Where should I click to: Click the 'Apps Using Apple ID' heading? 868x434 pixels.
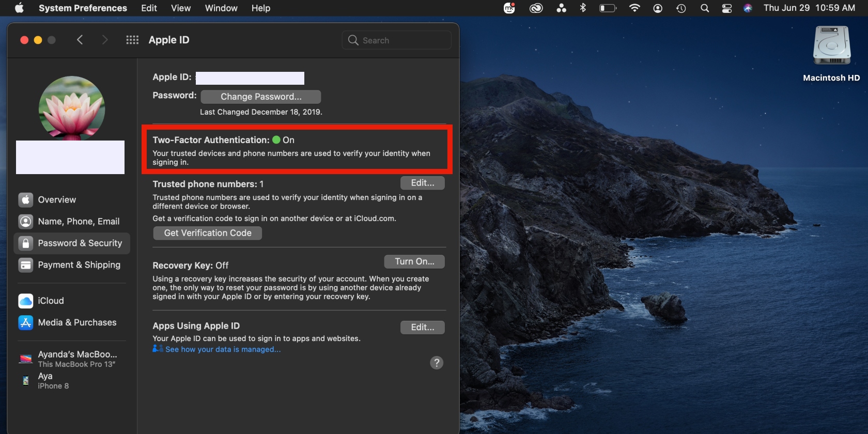coord(196,326)
